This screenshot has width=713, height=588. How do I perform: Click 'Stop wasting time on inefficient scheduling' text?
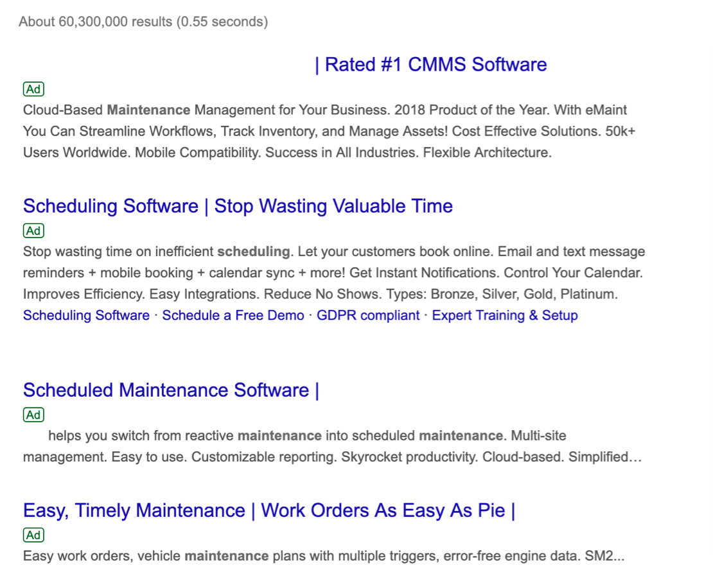(x=157, y=252)
